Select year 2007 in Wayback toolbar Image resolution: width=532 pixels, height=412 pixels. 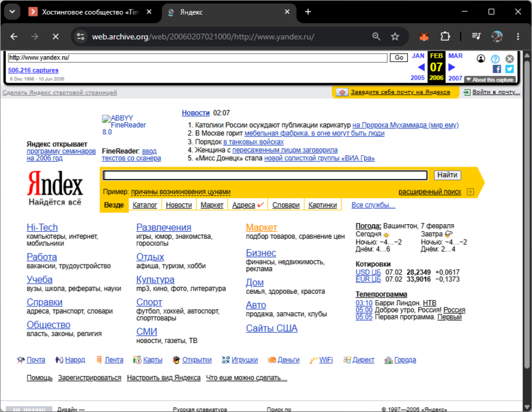point(455,79)
